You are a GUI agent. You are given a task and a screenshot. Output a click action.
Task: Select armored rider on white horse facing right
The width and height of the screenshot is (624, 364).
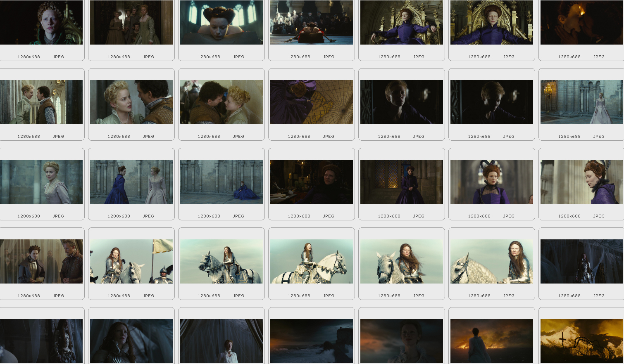312,261
